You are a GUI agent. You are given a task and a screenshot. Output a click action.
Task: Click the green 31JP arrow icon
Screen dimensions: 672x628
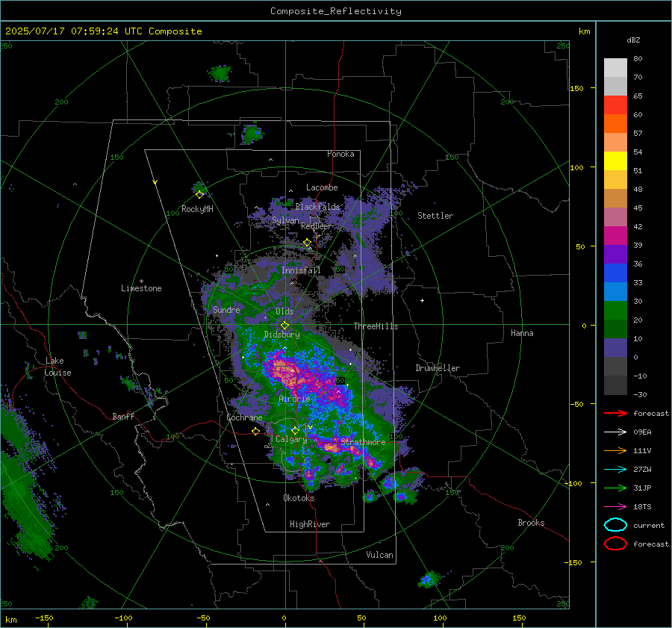[x=615, y=488]
